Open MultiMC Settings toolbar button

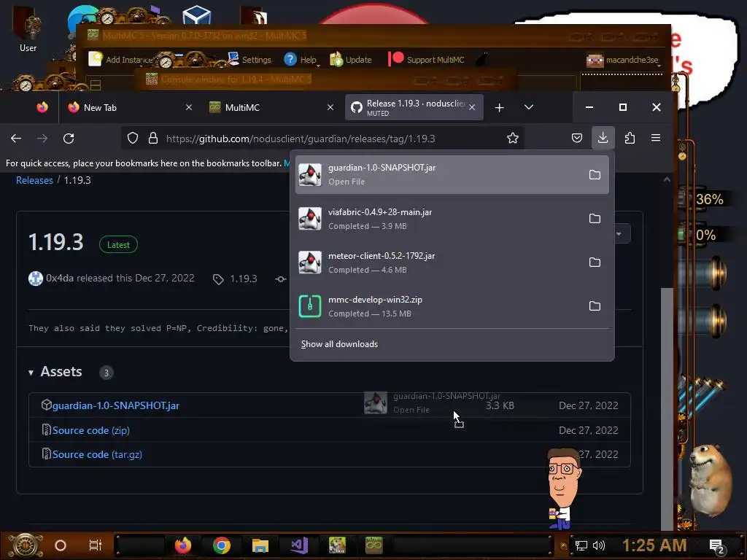pyautogui.click(x=249, y=60)
